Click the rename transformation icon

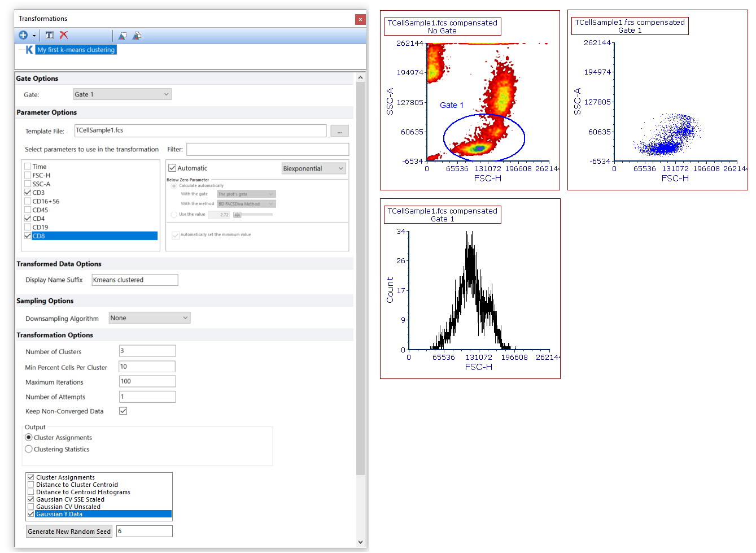point(50,35)
